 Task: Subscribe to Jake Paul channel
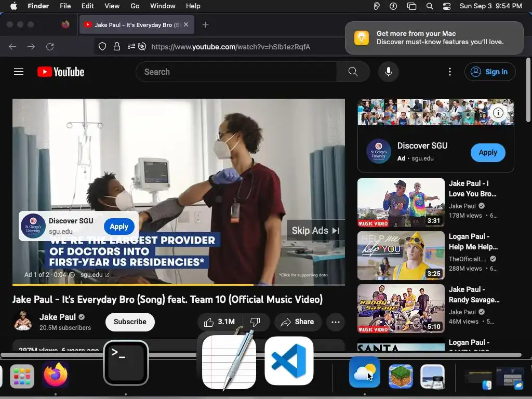[x=130, y=322]
